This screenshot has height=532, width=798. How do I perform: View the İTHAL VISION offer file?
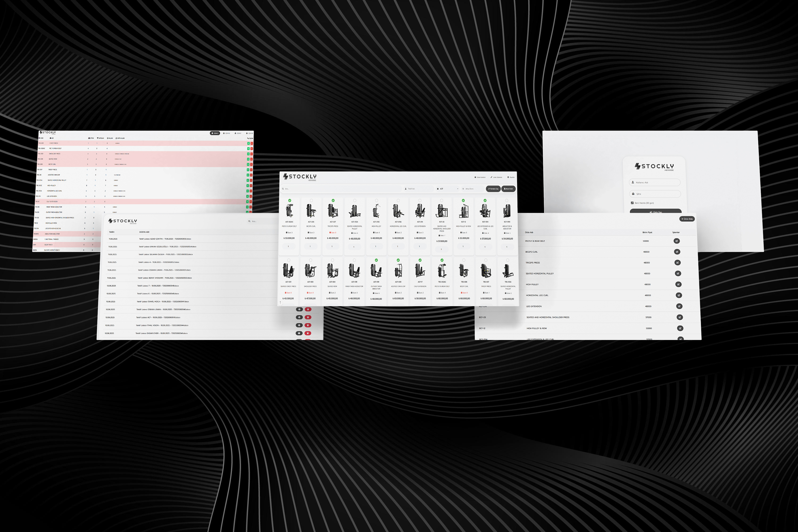(x=299, y=325)
